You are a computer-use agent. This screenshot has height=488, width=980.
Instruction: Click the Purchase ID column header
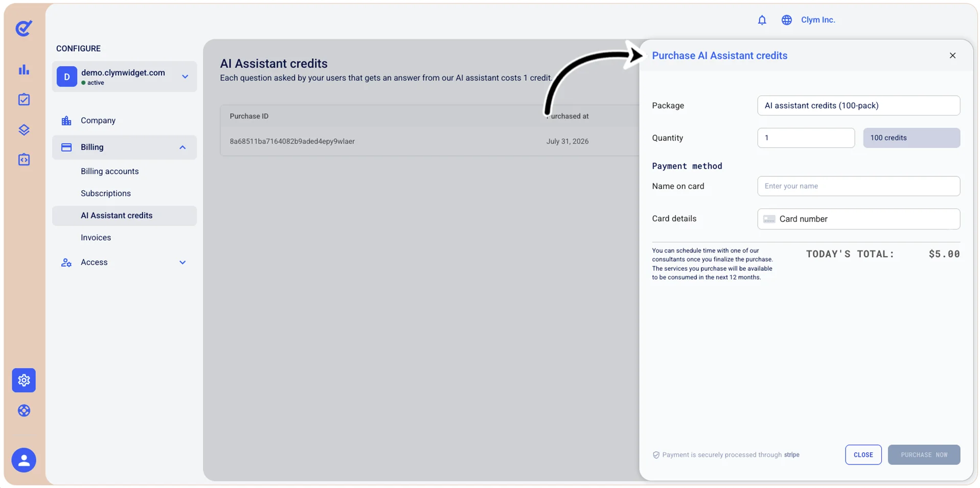tap(249, 116)
